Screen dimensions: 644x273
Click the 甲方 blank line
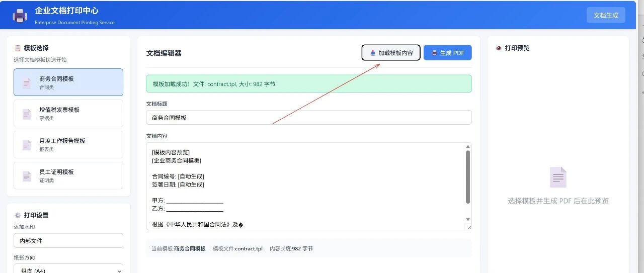188,201
